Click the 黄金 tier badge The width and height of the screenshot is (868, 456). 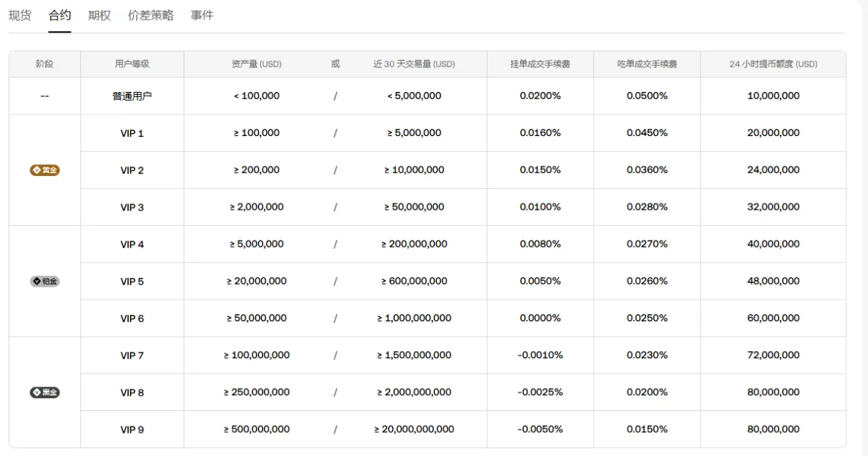click(45, 170)
